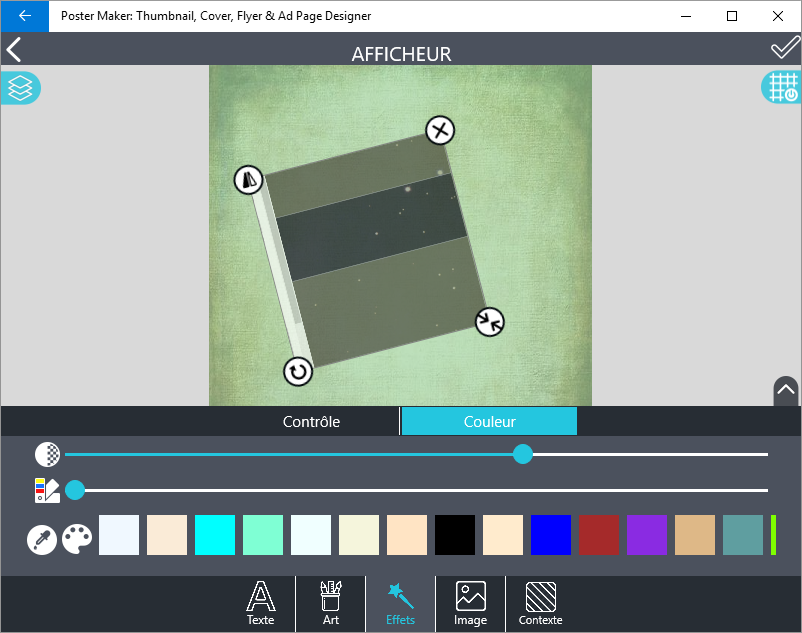The height and width of the screenshot is (633, 802).
Task: Open the Art tool
Action: (330, 603)
